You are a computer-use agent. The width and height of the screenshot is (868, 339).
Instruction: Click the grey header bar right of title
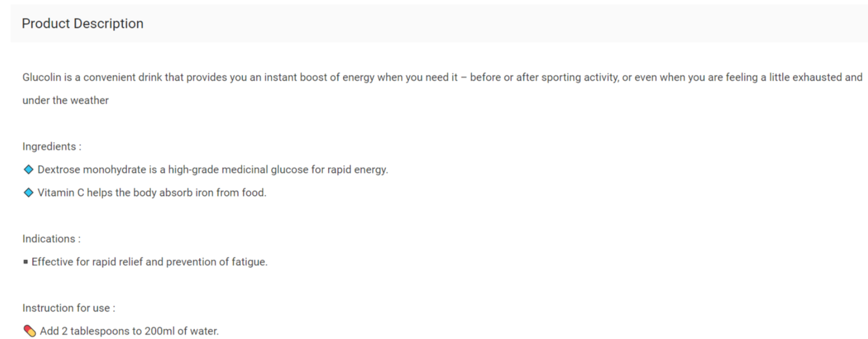505,24
